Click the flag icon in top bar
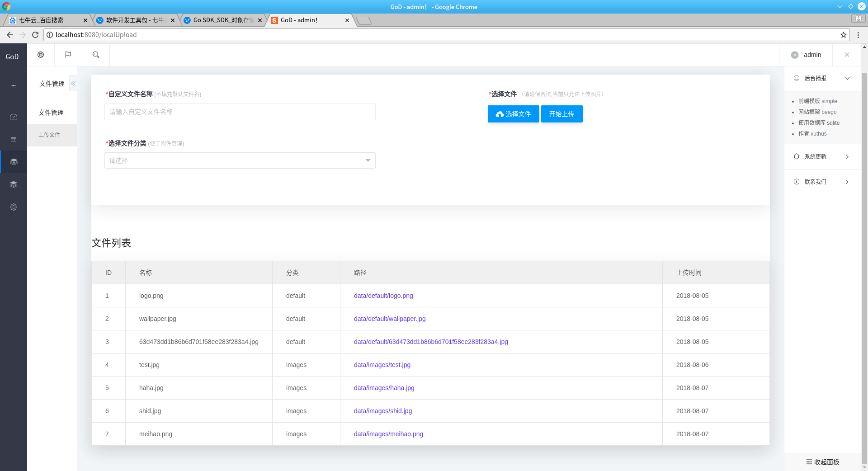The image size is (868, 471). pos(68,55)
